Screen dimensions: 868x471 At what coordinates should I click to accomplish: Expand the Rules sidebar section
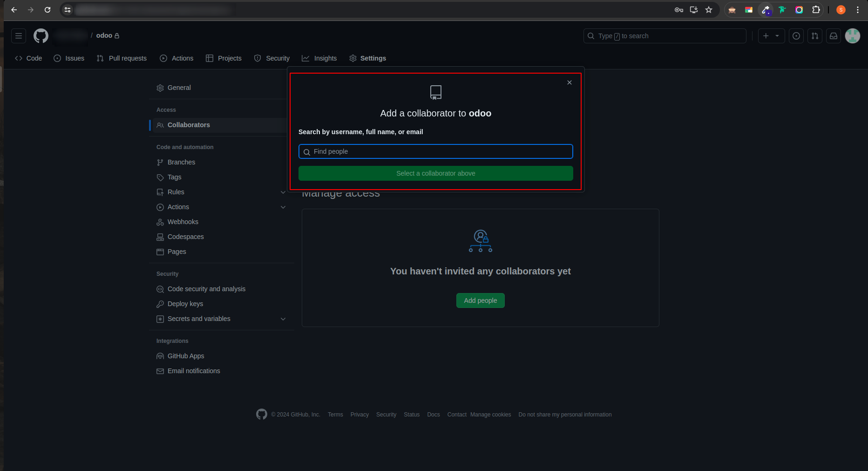[283, 192]
